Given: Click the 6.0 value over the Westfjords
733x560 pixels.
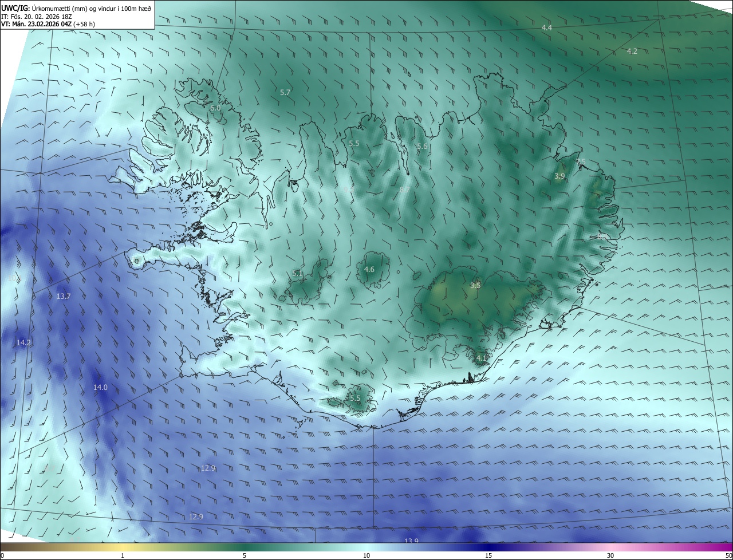Looking at the screenshot, I should pos(215,108).
